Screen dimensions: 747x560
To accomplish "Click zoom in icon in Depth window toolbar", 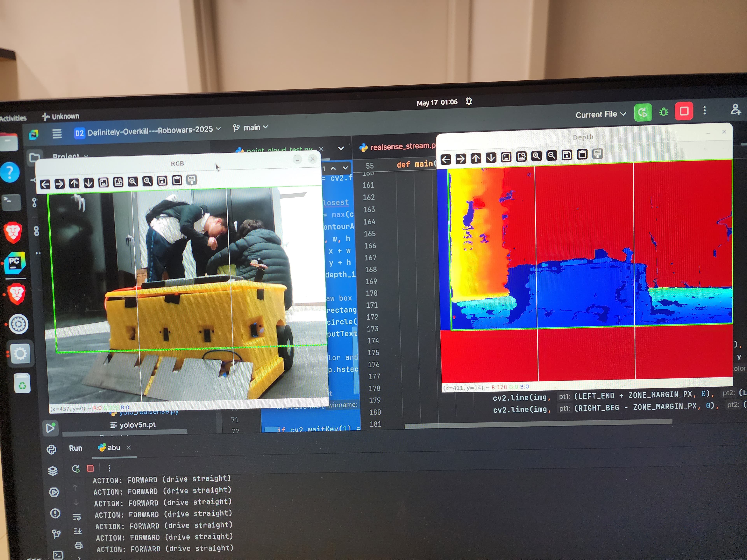I will [x=536, y=156].
